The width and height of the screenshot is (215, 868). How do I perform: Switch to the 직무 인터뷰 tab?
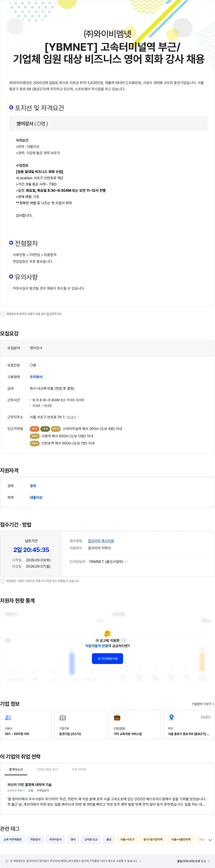[79, 770]
